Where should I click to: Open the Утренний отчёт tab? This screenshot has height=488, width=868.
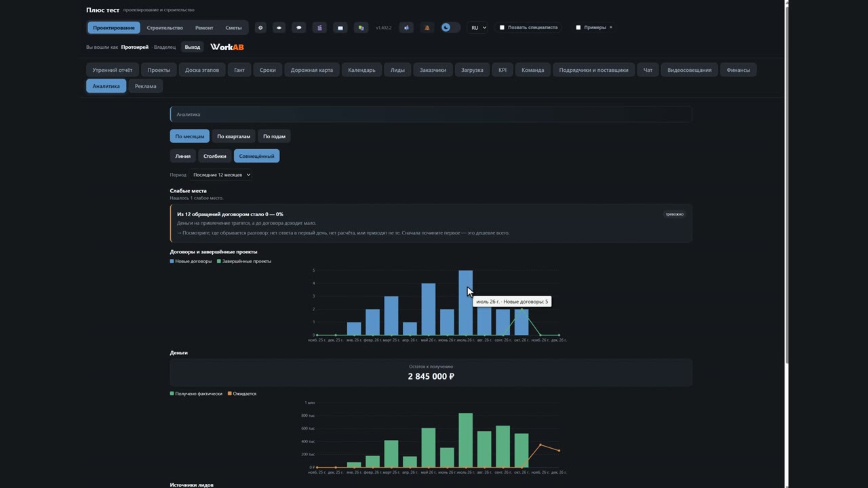(x=113, y=70)
